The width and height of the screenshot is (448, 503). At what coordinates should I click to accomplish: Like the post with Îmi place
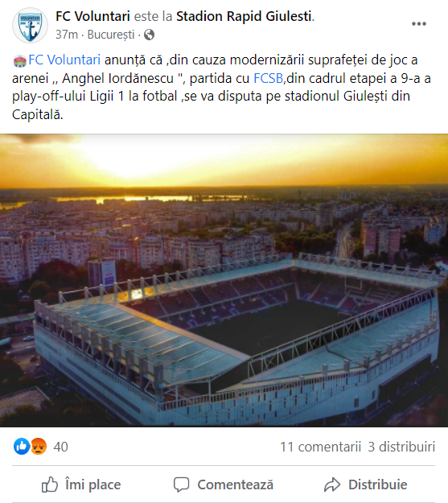click(x=81, y=484)
